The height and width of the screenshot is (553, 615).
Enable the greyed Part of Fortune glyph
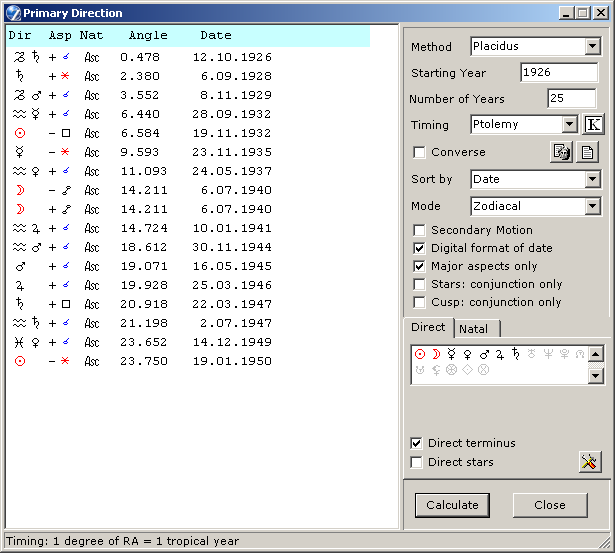pyautogui.click(x=484, y=370)
